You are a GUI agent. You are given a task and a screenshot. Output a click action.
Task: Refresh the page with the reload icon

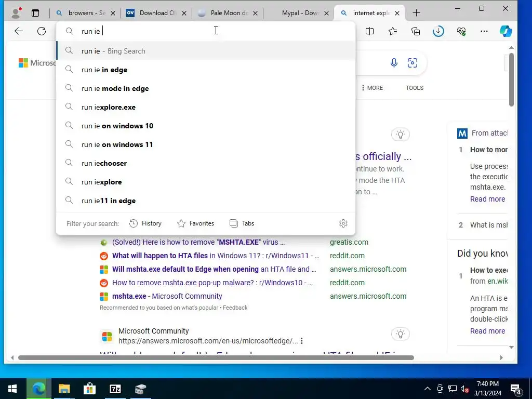(x=42, y=31)
